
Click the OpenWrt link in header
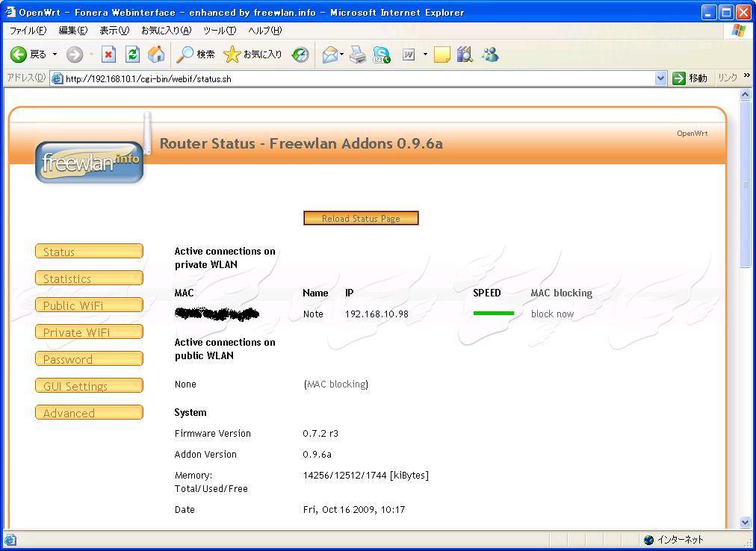tap(692, 134)
